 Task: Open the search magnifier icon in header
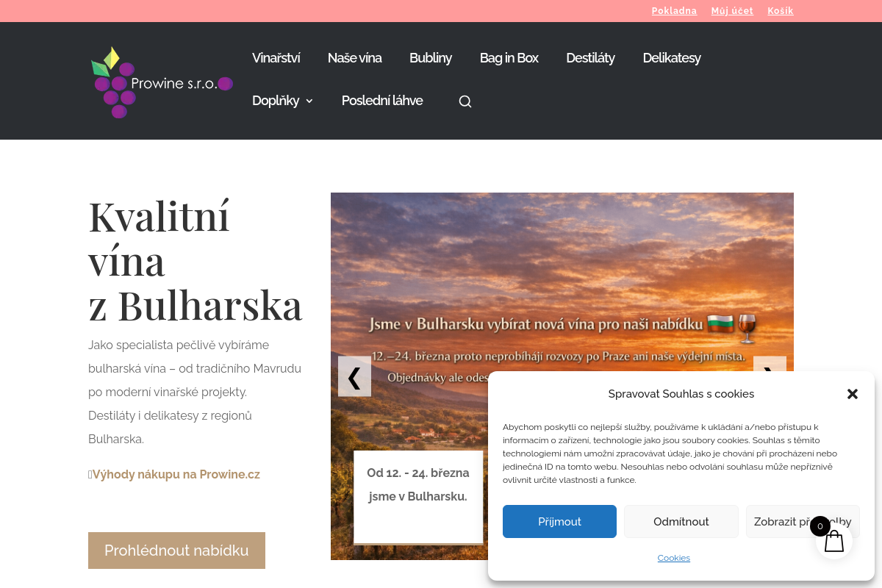pos(465,101)
